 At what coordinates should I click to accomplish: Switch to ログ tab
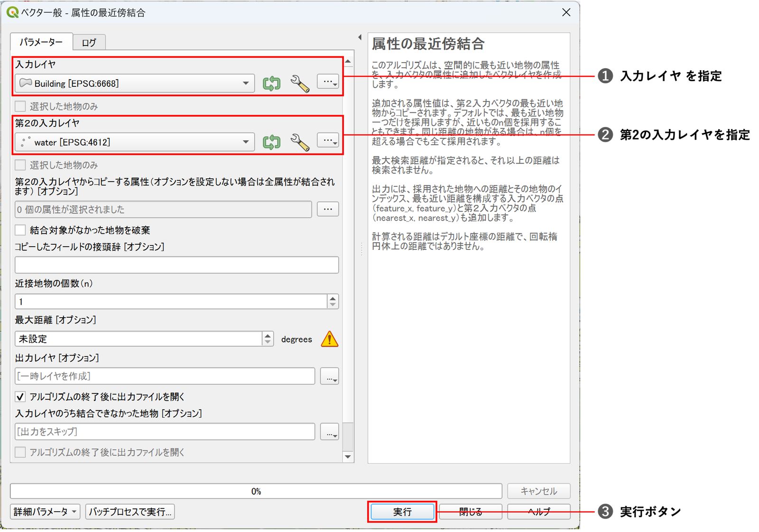89,43
